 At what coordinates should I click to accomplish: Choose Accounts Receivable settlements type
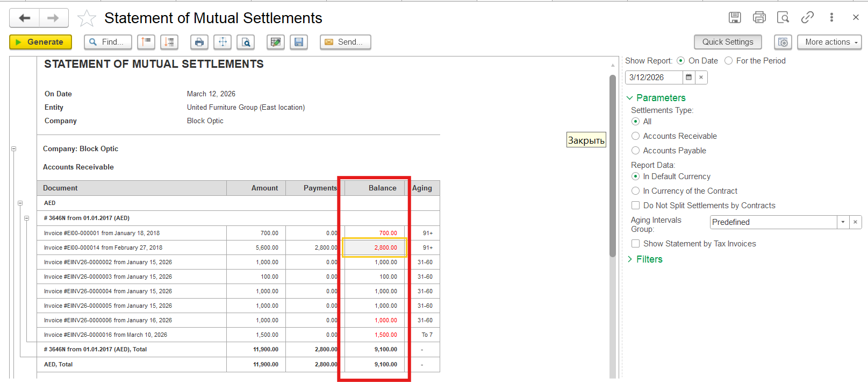(x=636, y=136)
